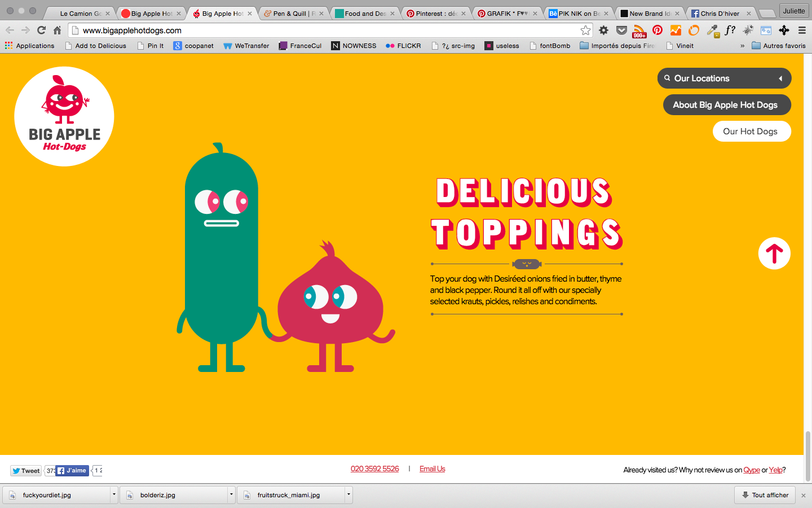Open the gear extension icon
812x508 pixels.
pos(603,30)
